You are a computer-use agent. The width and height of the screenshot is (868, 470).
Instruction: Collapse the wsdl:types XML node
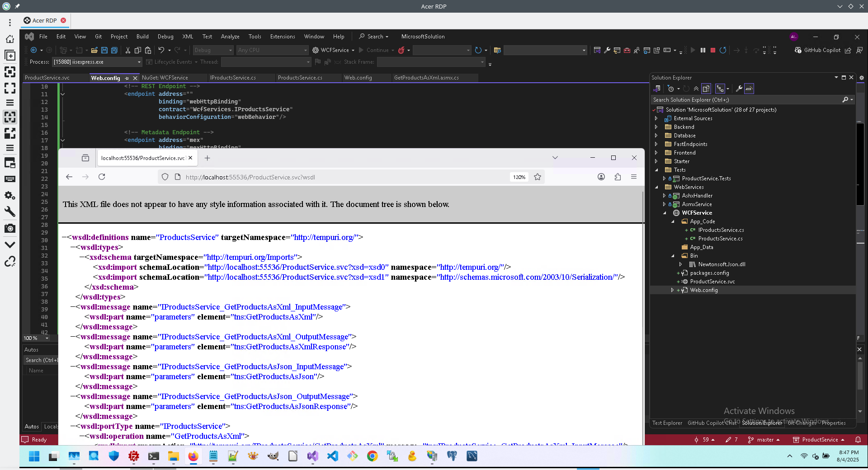tap(73, 247)
